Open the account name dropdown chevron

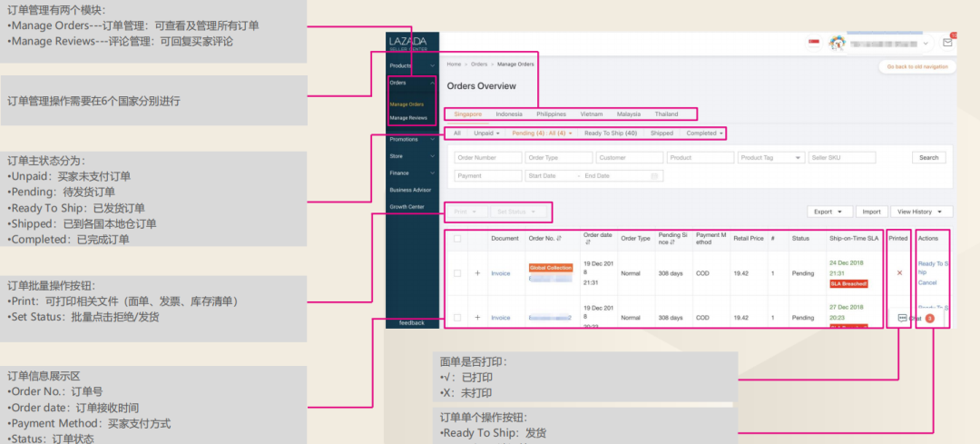pyautogui.click(x=926, y=44)
